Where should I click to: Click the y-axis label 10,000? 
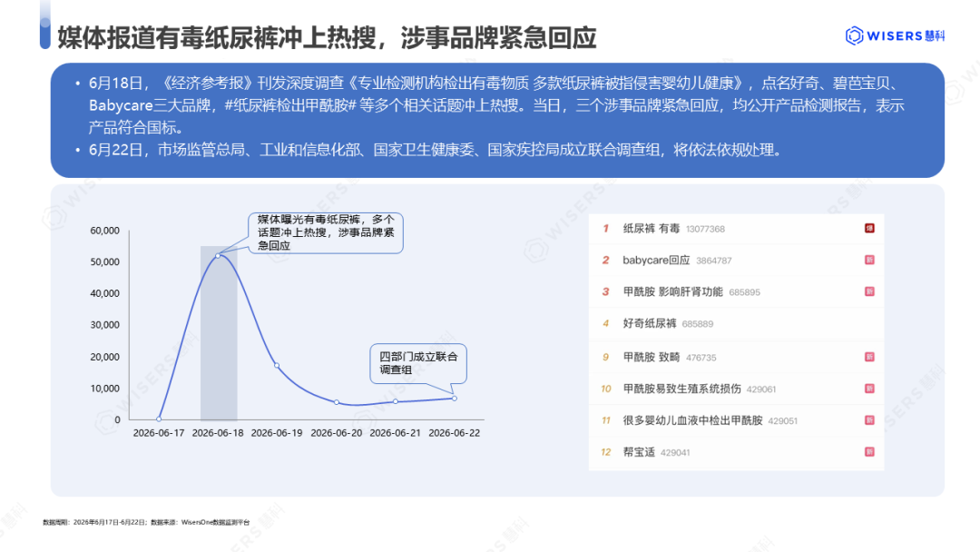tap(105, 389)
